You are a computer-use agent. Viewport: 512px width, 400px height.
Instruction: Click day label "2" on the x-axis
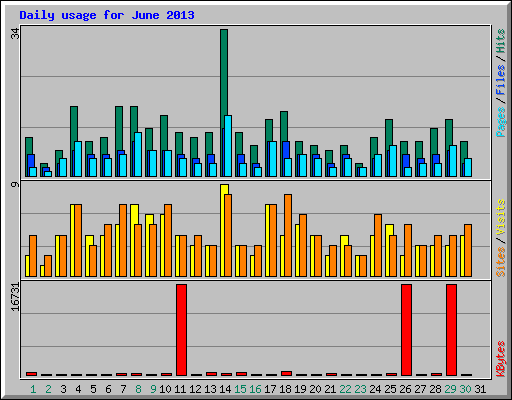pyautogui.click(x=48, y=389)
